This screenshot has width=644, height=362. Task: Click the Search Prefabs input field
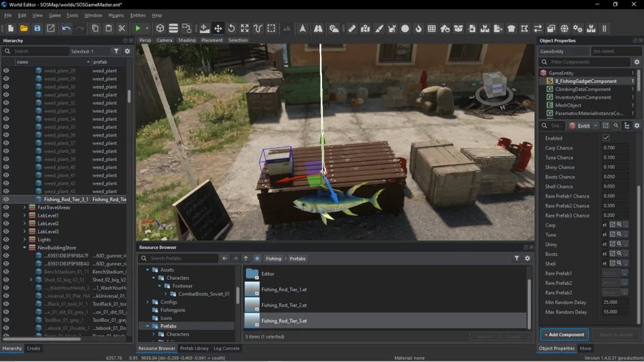pos(179,258)
